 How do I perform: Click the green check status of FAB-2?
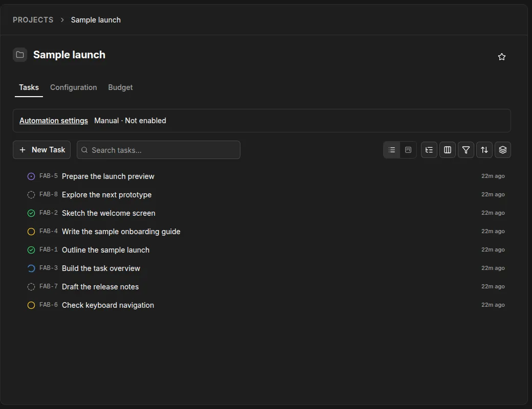click(31, 213)
